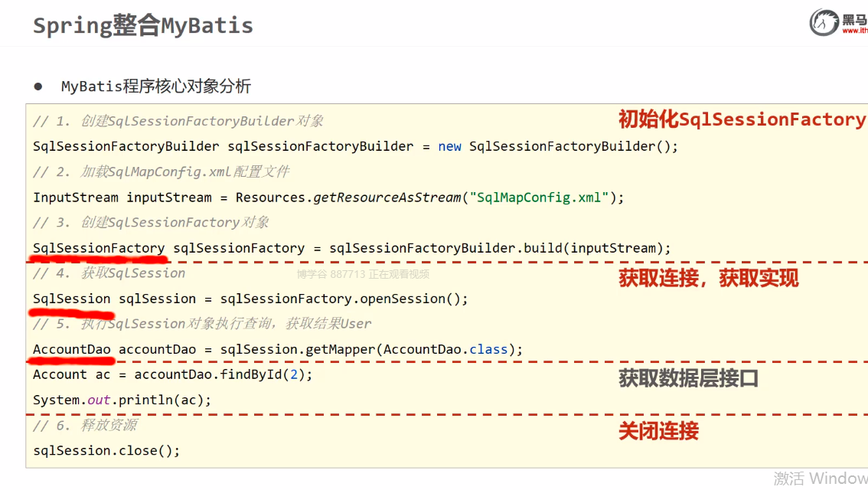Click the accountDao.findById(2) call
868x490 pixels.
tap(224, 374)
